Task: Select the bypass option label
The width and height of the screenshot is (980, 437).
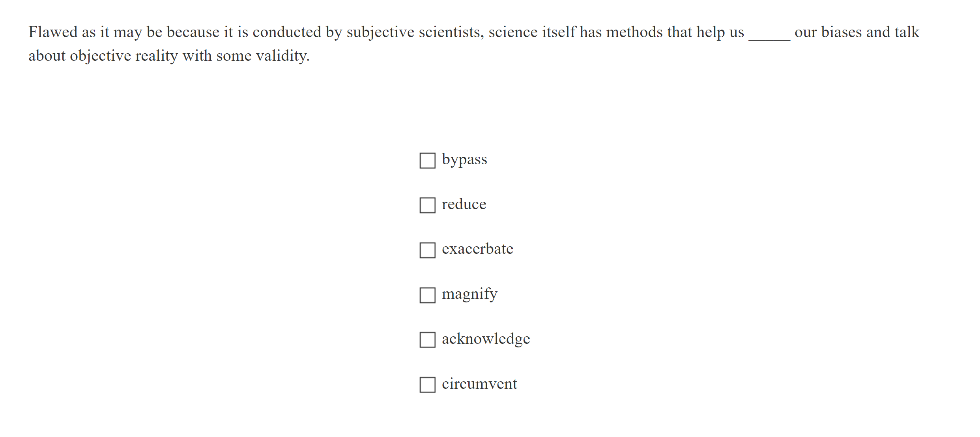Action: [464, 159]
